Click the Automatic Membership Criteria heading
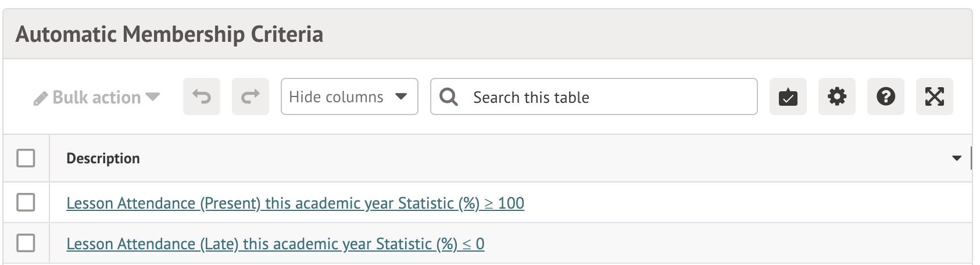Screen dimensions: 980x265 coord(169,34)
